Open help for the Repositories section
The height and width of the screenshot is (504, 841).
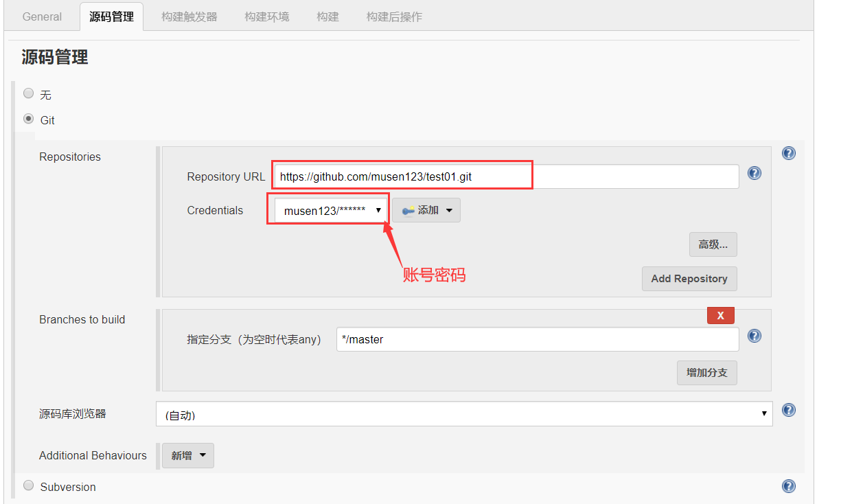click(x=789, y=153)
